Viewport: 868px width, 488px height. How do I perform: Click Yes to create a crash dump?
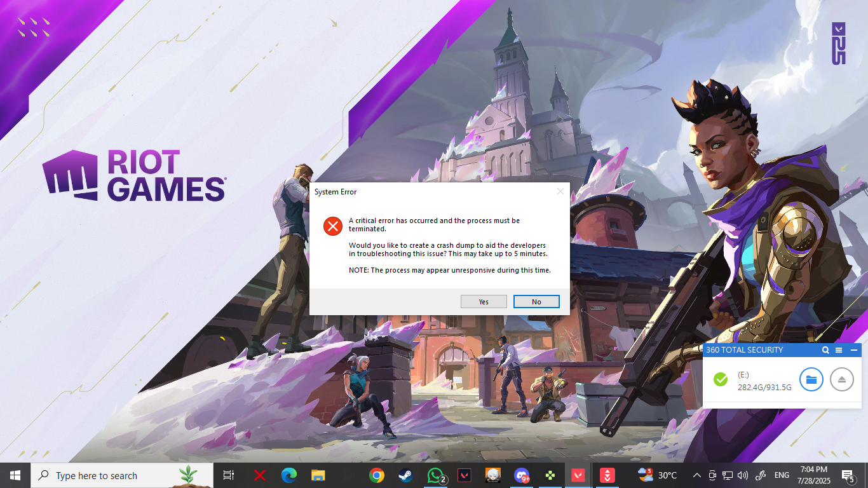(x=484, y=301)
